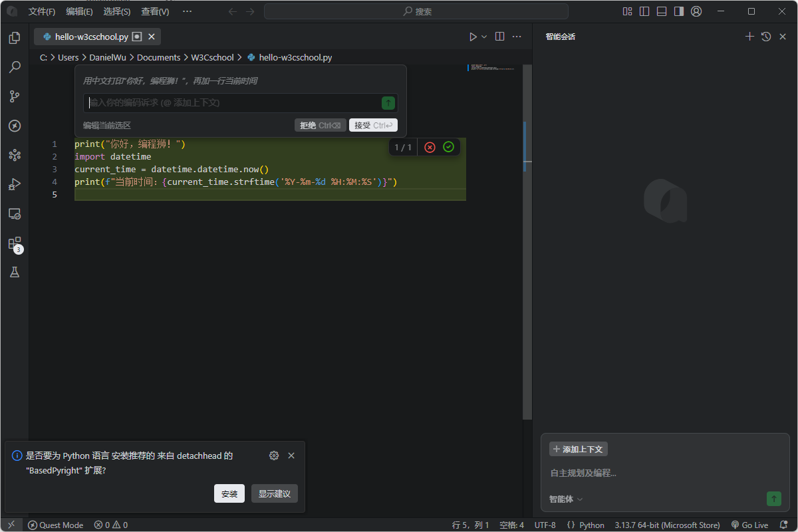This screenshot has width=798, height=532.
Task: Open the Run and Debug view
Action: (x=15, y=184)
